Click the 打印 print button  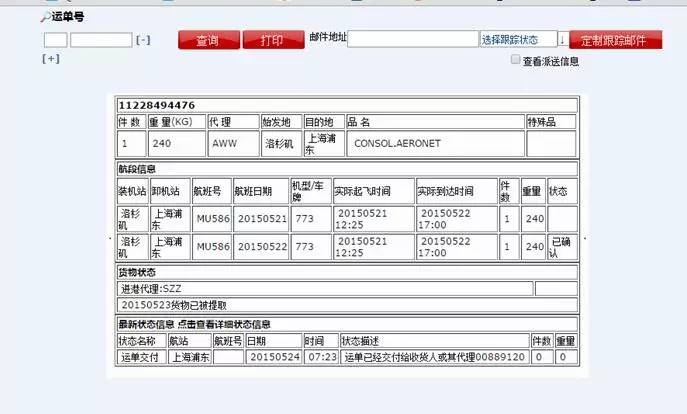(x=273, y=40)
